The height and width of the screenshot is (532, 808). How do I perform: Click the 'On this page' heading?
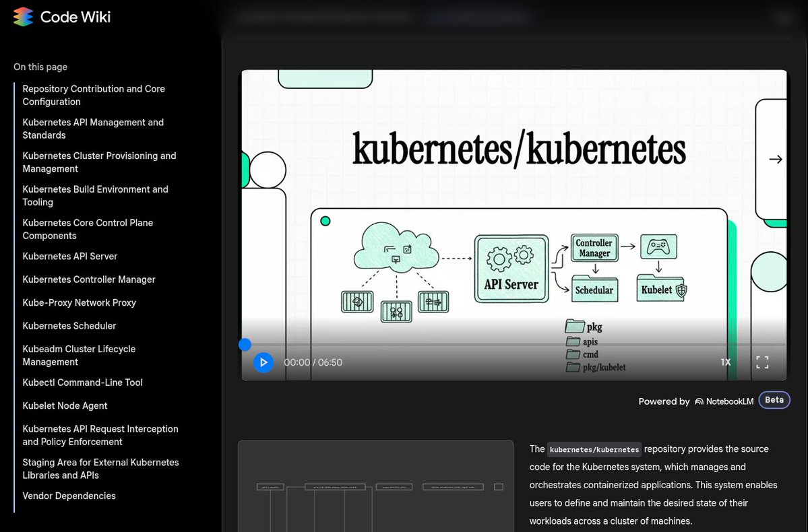point(40,67)
